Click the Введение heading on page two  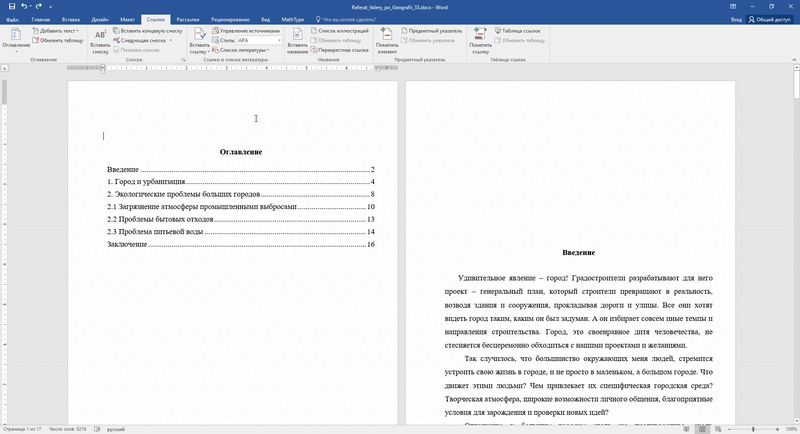(579, 252)
